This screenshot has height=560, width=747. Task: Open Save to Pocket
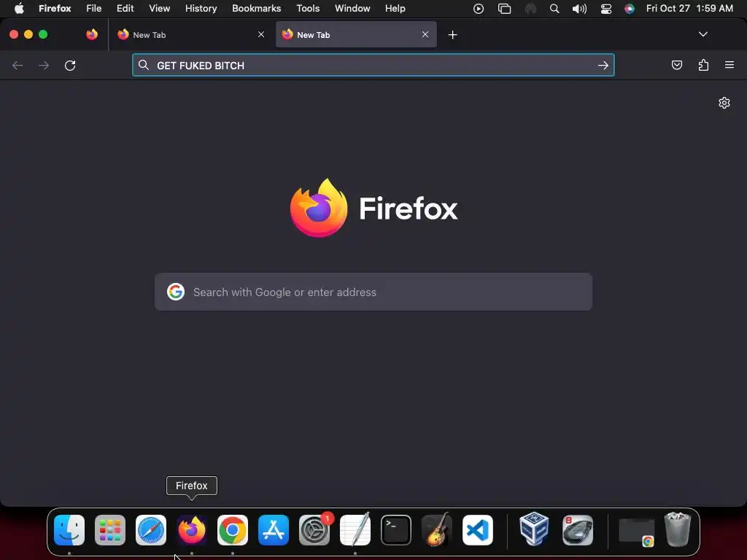(676, 65)
